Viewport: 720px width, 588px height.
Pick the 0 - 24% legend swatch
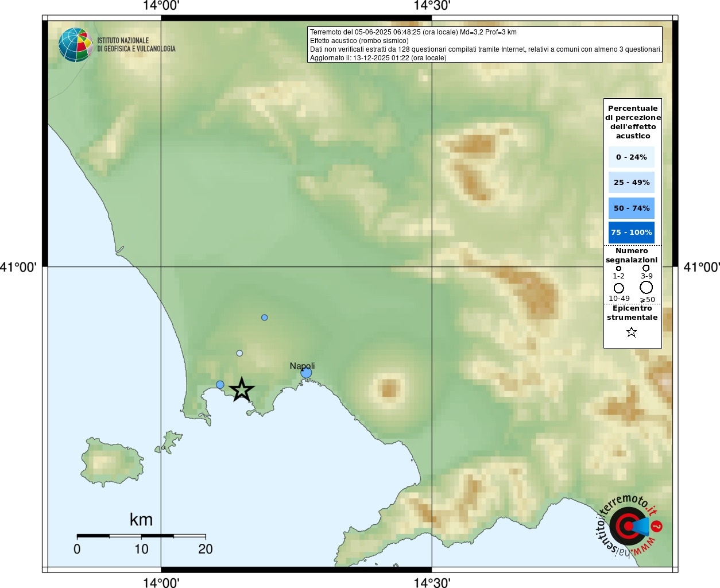pos(631,157)
